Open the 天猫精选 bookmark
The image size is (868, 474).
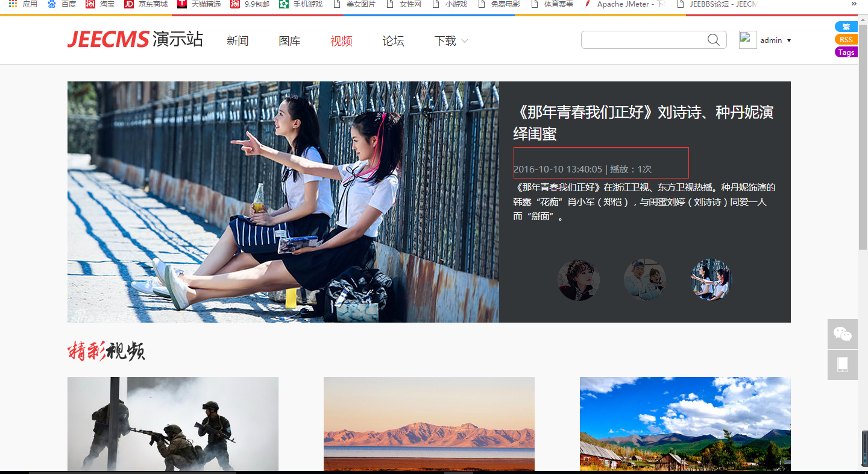click(199, 4)
